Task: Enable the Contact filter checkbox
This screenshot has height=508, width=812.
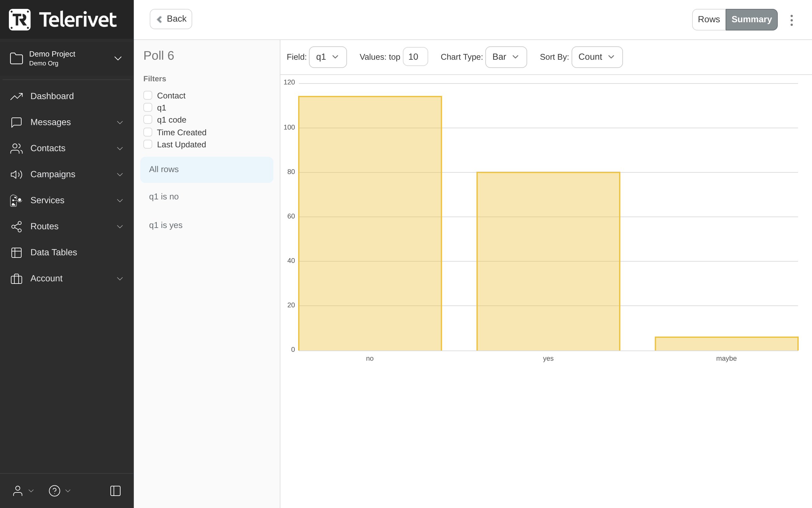Action: [147, 96]
